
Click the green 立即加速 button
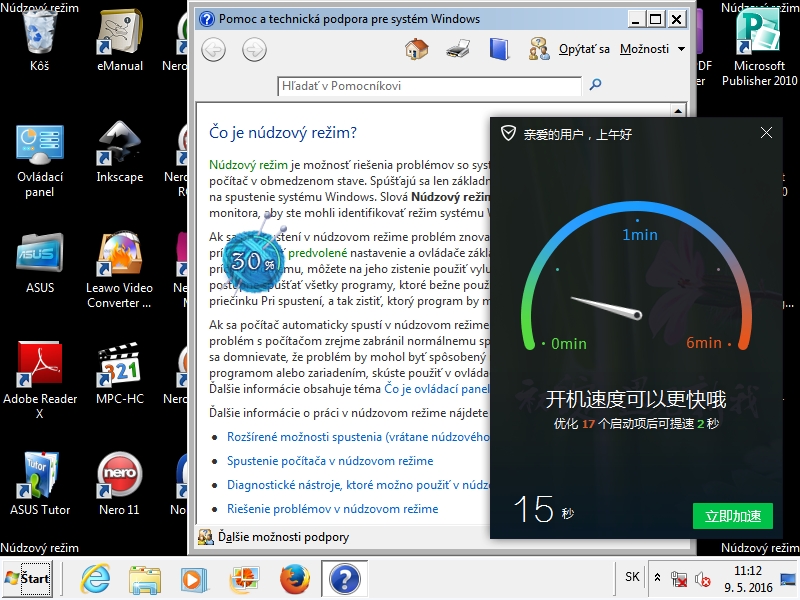[x=733, y=516]
